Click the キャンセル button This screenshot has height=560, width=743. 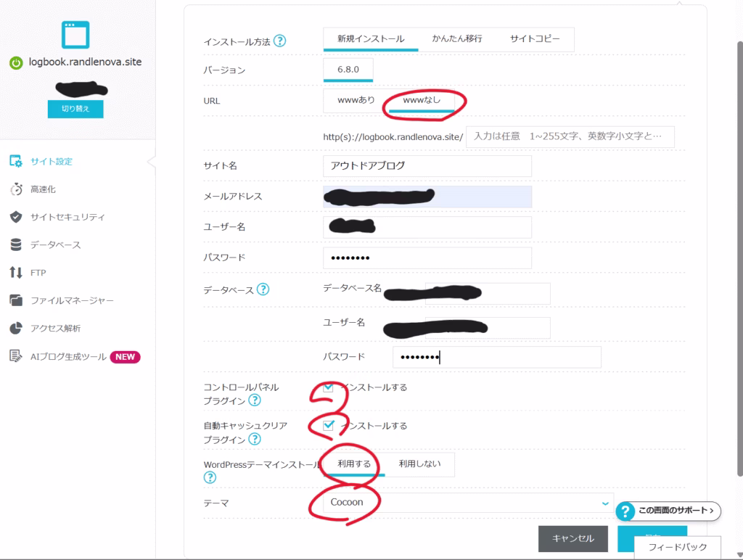[573, 538]
